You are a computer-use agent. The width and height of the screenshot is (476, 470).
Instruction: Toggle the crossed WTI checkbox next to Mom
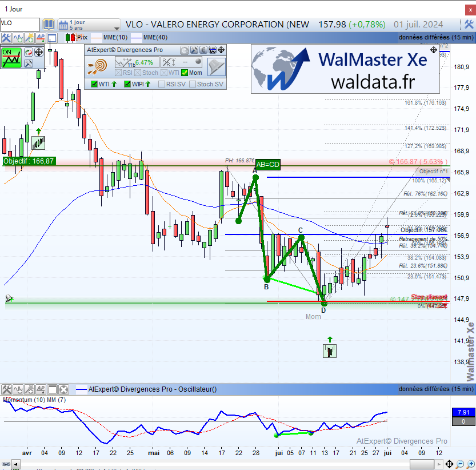point(164,73)
